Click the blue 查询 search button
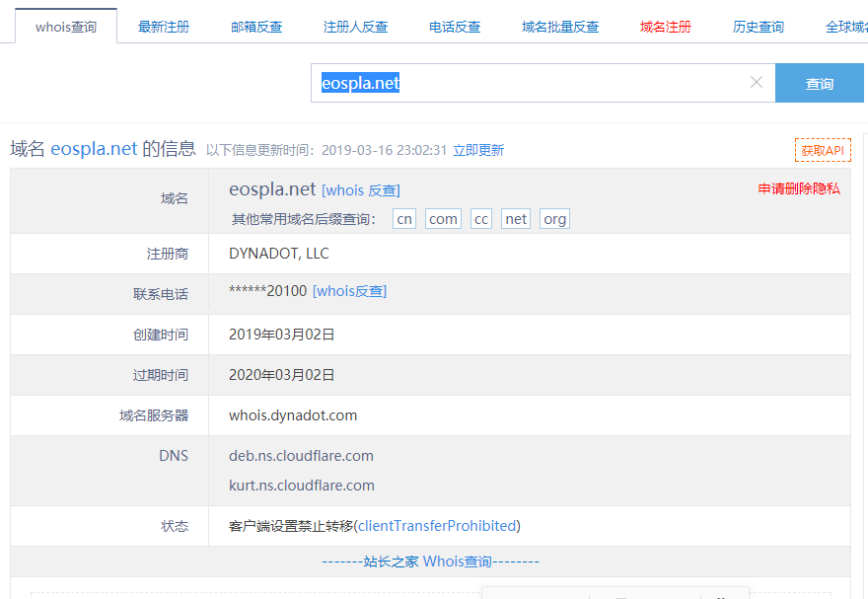The height and width of the screenshot is (599, 868). tap(820, 83)
